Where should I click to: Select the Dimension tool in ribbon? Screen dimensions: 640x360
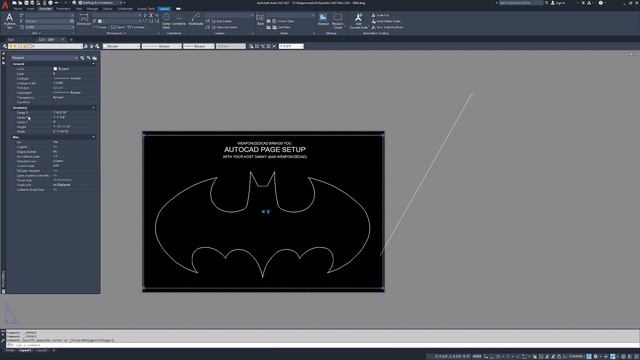point(84,20)
